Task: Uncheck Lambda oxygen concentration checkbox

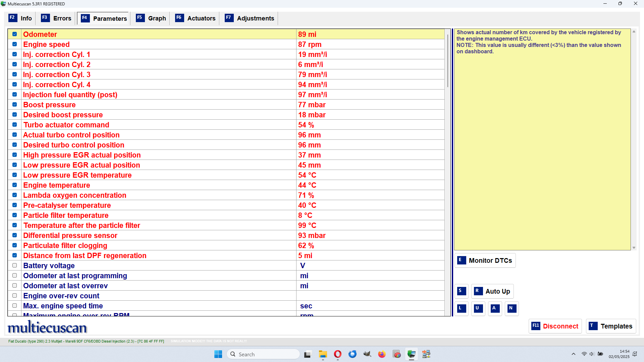Action: 14,195
